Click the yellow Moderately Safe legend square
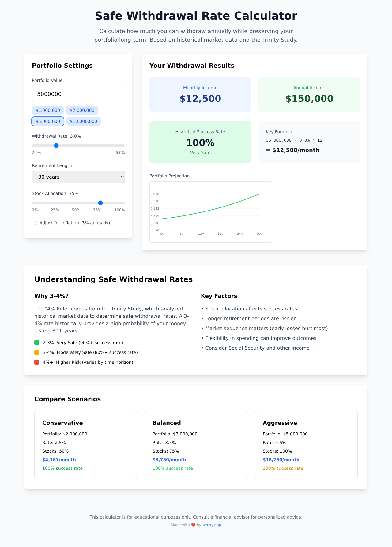The height and width of the screenshot is (547, 392). coord(37,352)
